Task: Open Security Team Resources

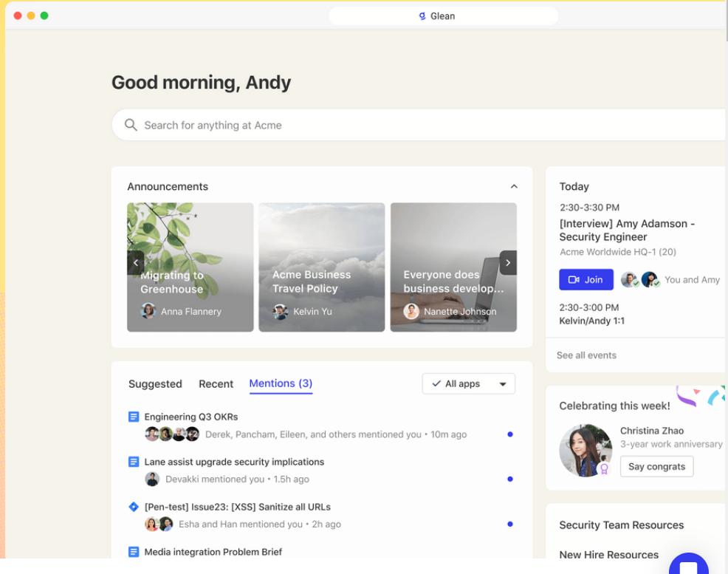Action: (x=621, y=525)
